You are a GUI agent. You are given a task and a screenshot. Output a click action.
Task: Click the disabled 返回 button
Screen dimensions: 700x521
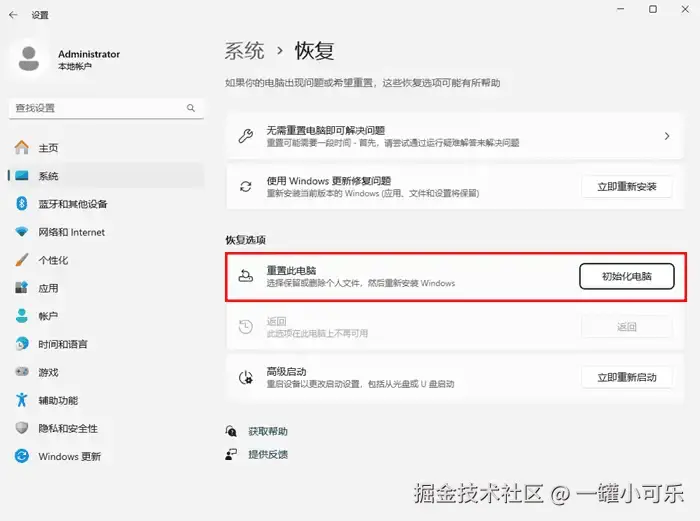coord(627,327)
